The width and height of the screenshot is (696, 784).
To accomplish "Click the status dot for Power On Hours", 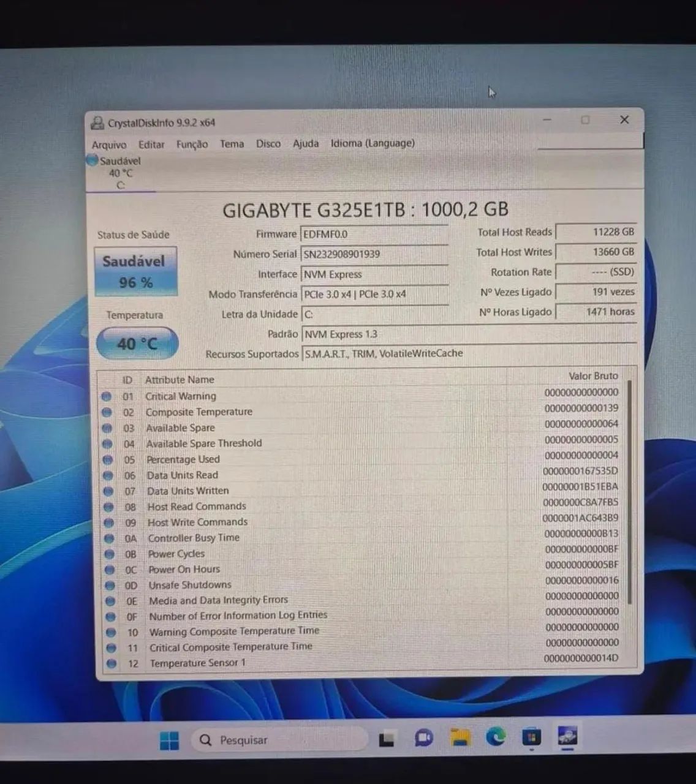I will pyautogui.click(x=110, y=570).
